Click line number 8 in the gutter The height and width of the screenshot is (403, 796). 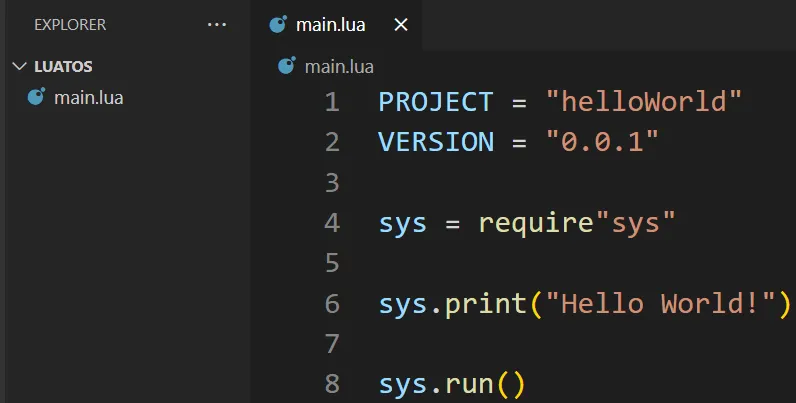pos(331,384)
